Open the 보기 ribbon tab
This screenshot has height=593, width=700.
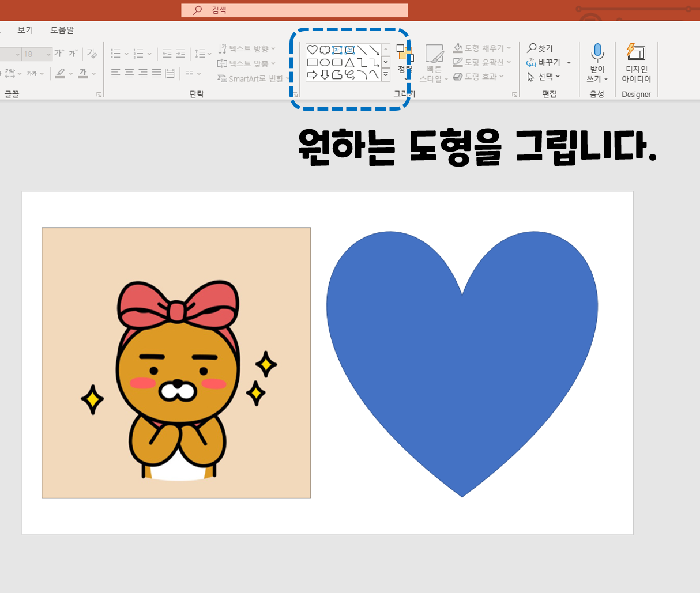coord(25,30)
